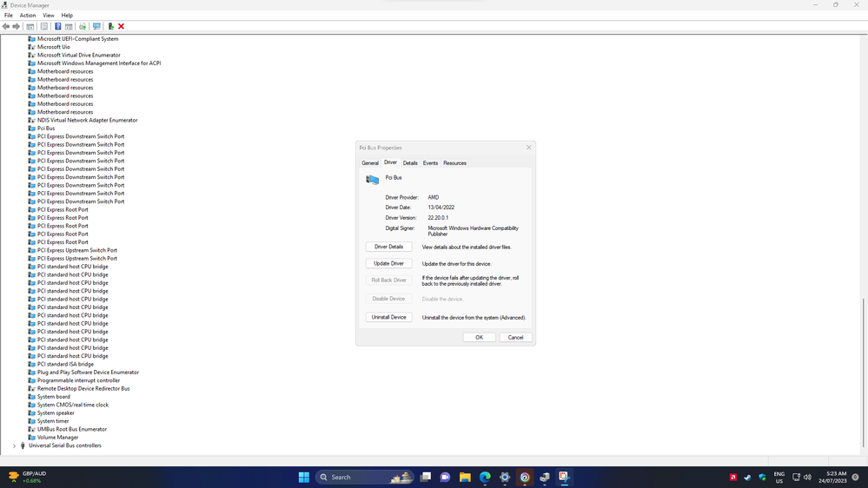Click the red X Uninstall device toolbar icon
This screenshot has height=488, width=868.
pyautogui.click(x=122, y=27)
